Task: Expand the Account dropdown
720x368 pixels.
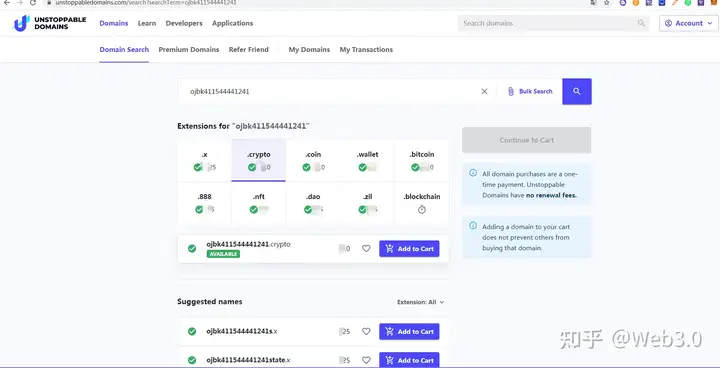Action: pos(688,23)
